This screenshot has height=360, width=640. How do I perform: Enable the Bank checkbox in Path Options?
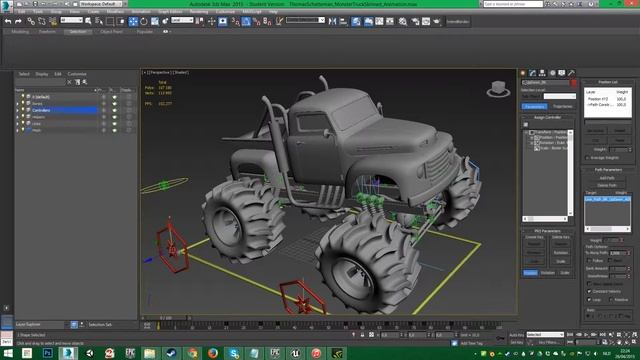pyautogui.click(x=610, y=260)
